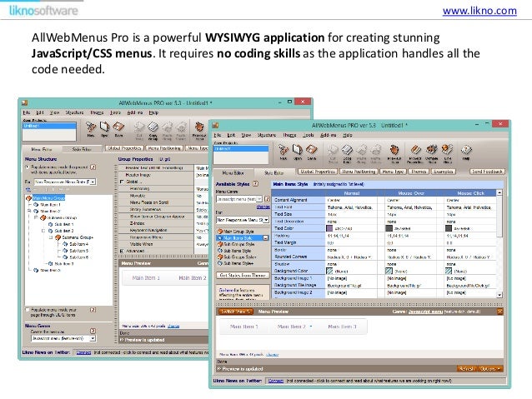The height and width of the screenshot is (399, 532).
Task: Open For dropdown in front window Style Editor
Action: pos(266,220)
